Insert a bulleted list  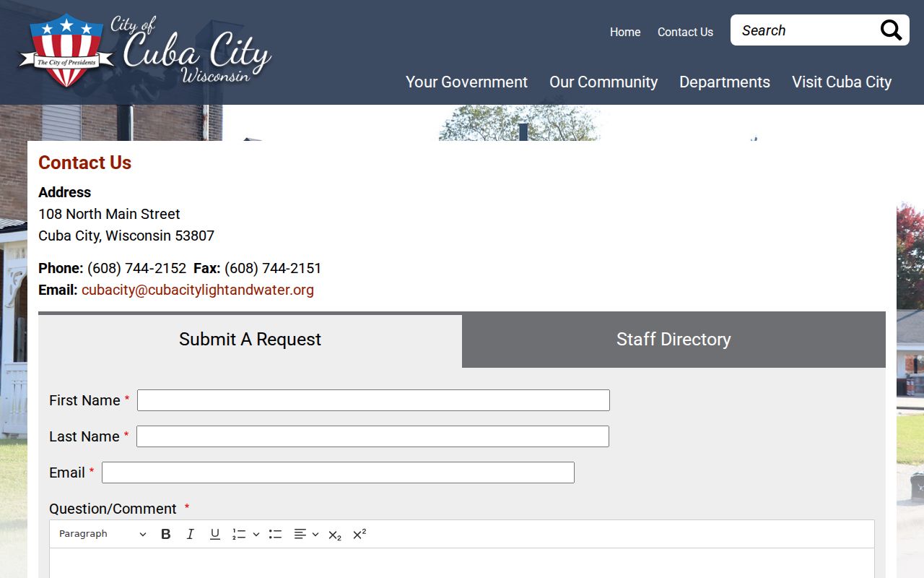[x=275, y=534]
